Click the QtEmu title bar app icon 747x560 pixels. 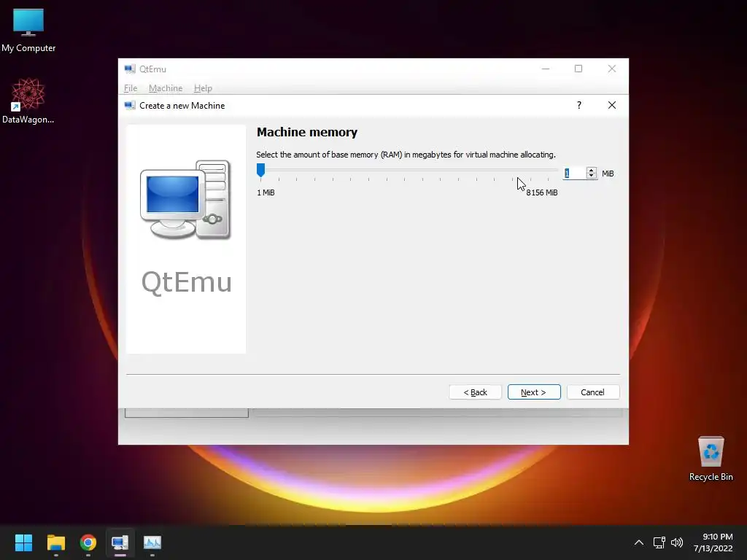pyautogui.click(x=130, y=69)
